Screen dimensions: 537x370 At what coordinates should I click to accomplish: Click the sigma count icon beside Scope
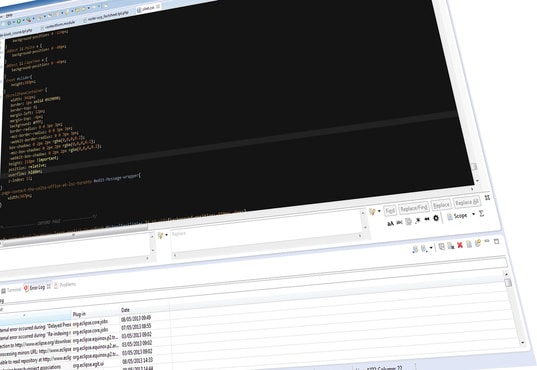click(x=482, y=214)
